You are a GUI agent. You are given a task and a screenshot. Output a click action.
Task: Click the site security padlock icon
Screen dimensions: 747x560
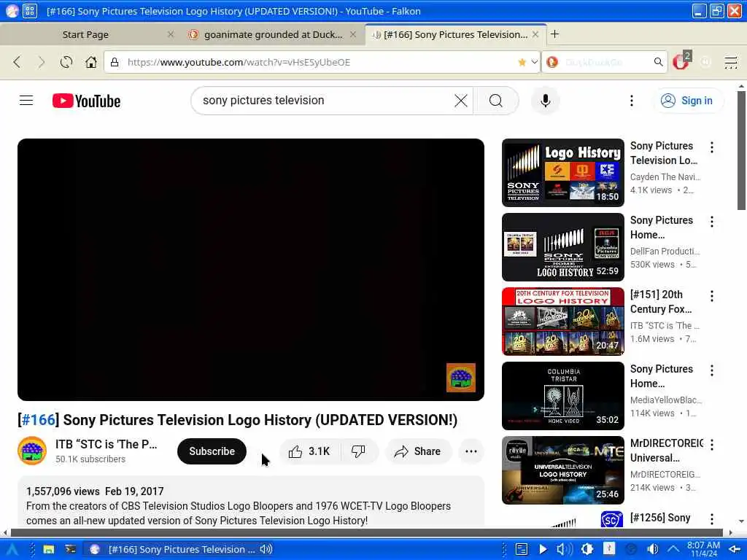(115, 62)
